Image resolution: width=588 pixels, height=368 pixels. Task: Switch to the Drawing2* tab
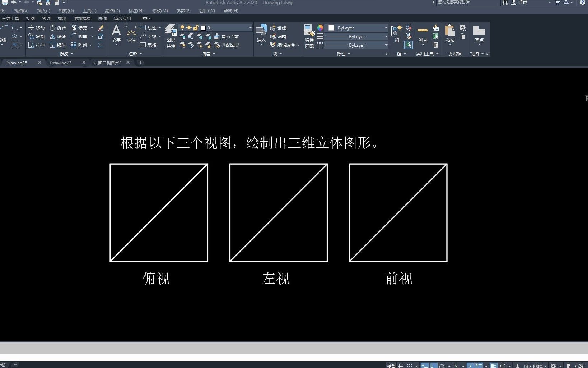60,63
